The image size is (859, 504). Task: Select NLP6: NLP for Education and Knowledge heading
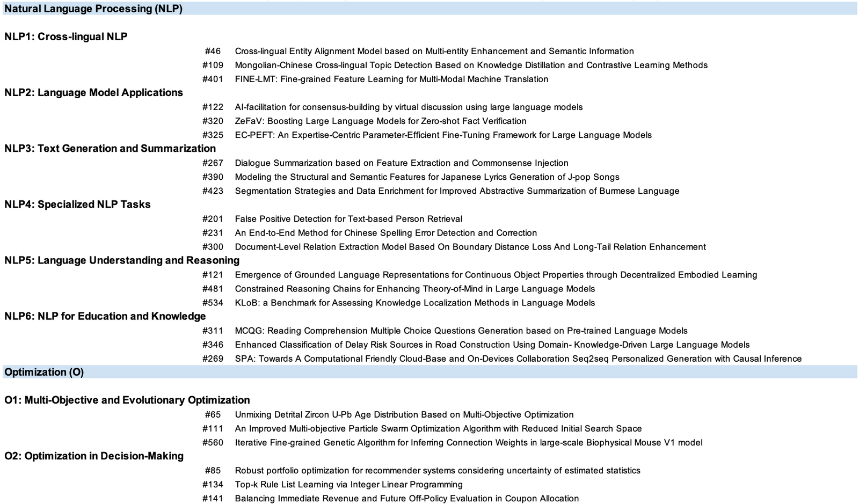tap(105, 316)
